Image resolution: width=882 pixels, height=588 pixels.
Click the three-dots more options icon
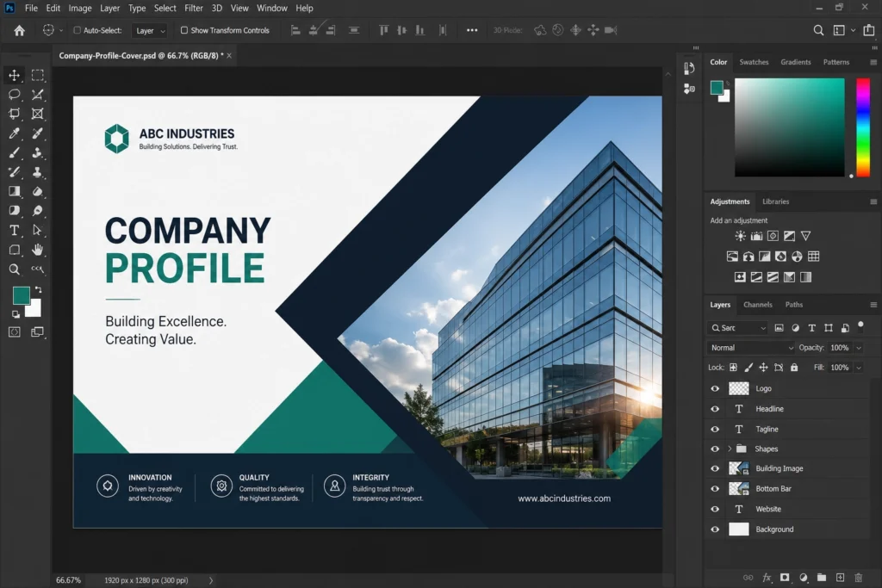472,30
